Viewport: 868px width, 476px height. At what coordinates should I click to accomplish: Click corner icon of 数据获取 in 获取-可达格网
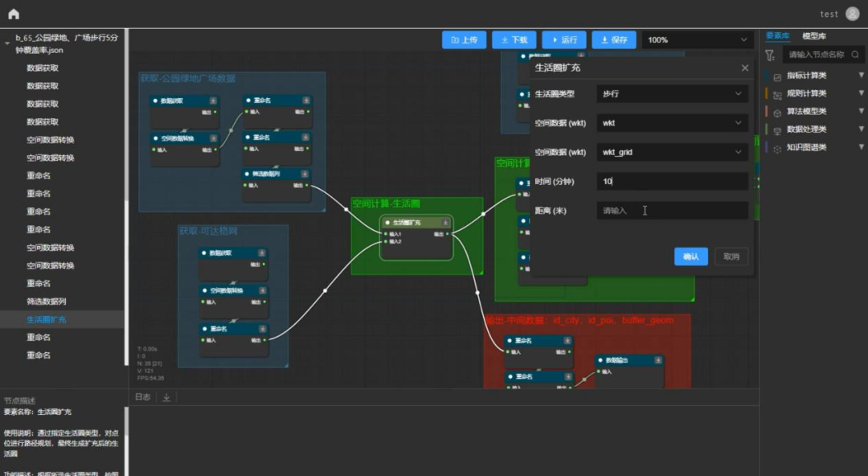[x=262, y=252]
